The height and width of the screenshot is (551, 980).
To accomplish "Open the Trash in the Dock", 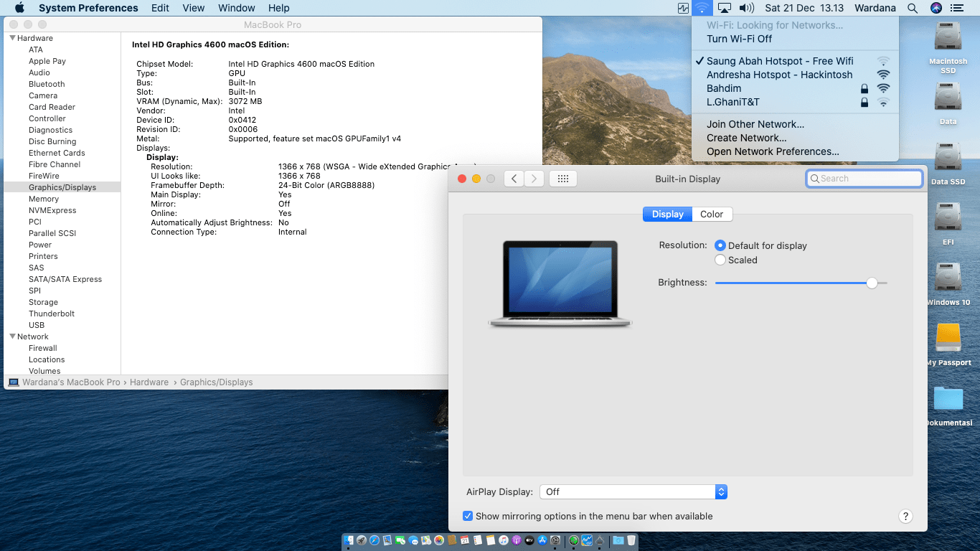I will tap(631, 540).
